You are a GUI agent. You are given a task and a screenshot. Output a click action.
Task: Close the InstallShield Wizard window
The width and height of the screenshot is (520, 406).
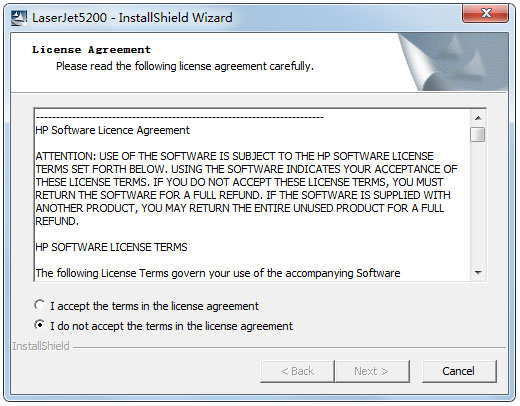(x=485, y=14)
